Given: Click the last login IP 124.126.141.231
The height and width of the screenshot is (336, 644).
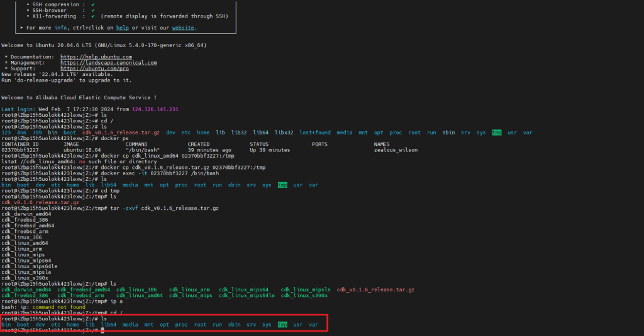Looking at the screenshot, I should click(155, 109).
